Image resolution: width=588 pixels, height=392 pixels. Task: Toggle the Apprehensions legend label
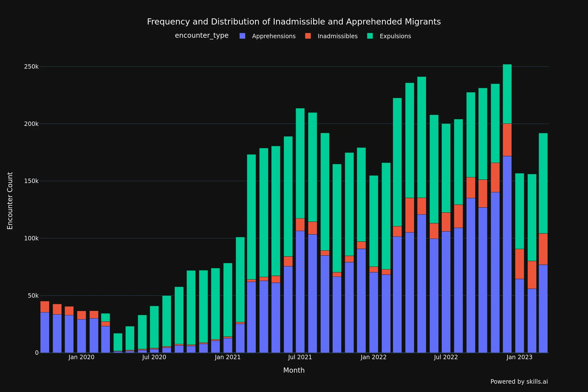coord(274,36)
